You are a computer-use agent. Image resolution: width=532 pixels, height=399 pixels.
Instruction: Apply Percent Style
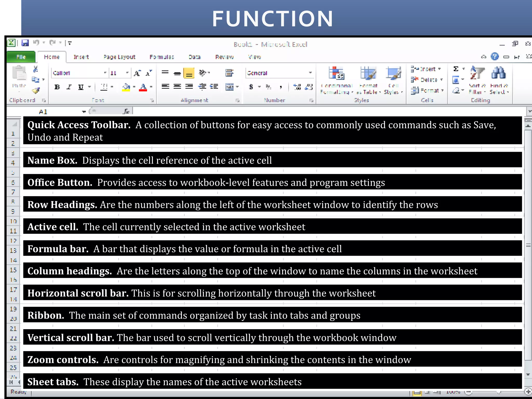click(x=268, y=87)
